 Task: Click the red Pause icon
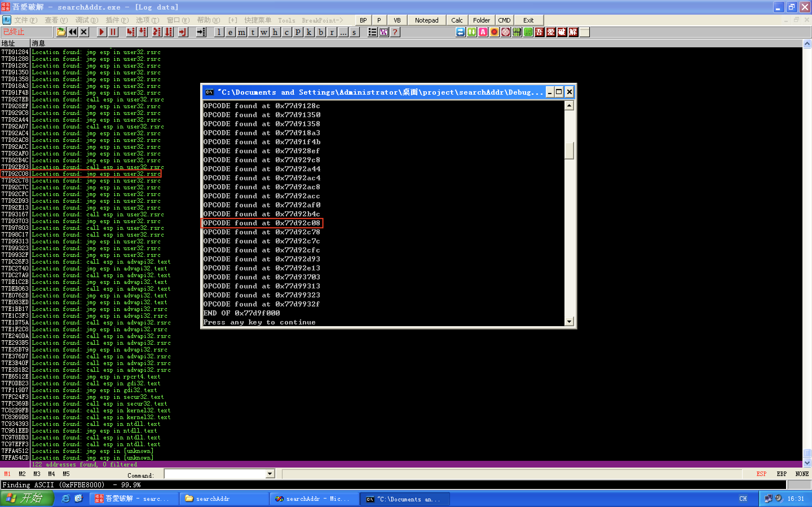[113, 32]
